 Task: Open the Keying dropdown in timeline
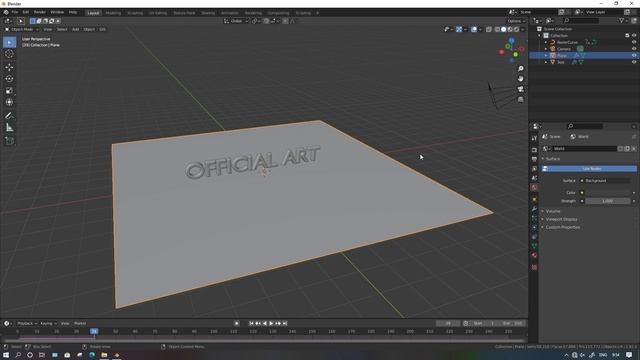coord(48,323)
